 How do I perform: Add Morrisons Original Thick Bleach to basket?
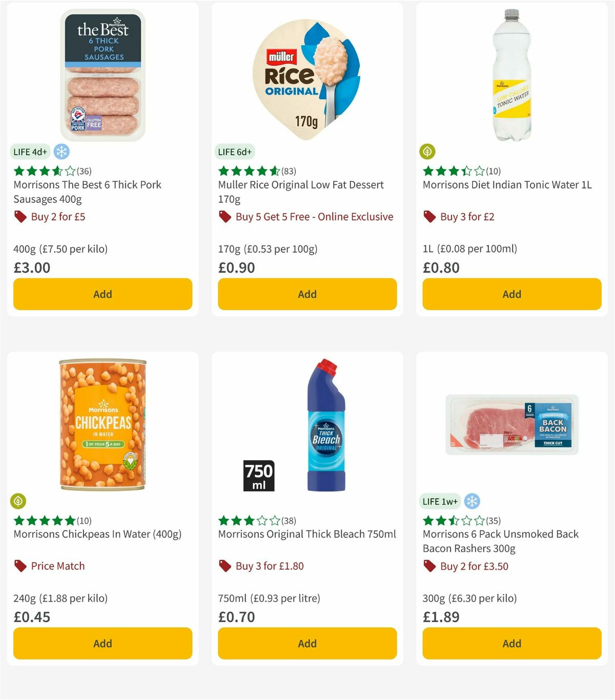[306, 643]
